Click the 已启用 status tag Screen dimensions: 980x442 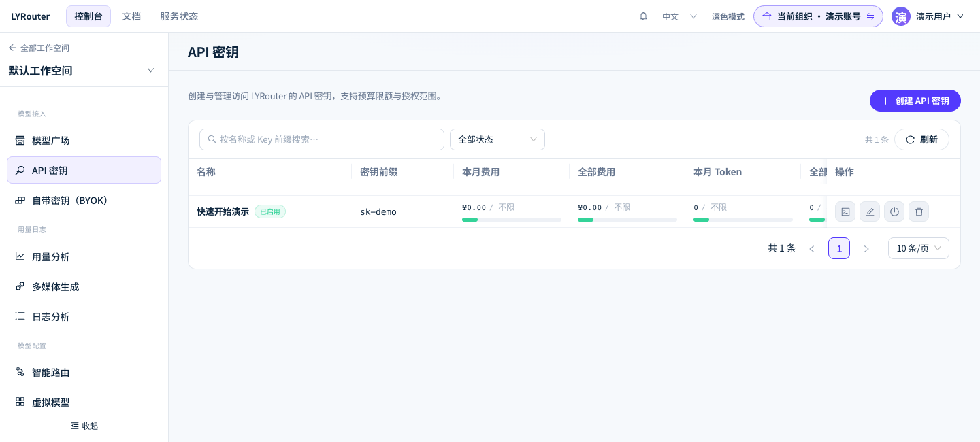(x=270, y=211)
